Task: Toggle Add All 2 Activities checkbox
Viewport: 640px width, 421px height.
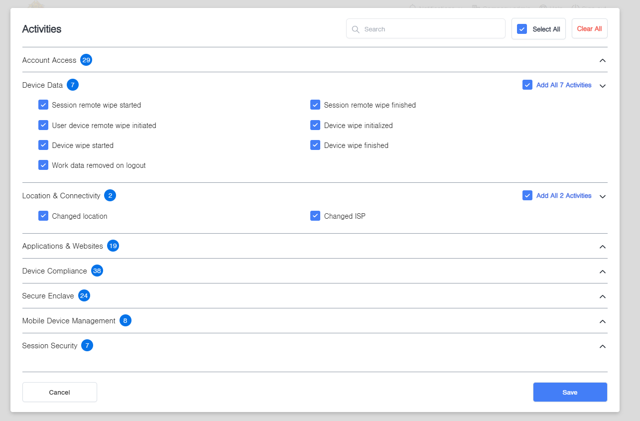Action: pyautogui.click(x=527, y=196)
